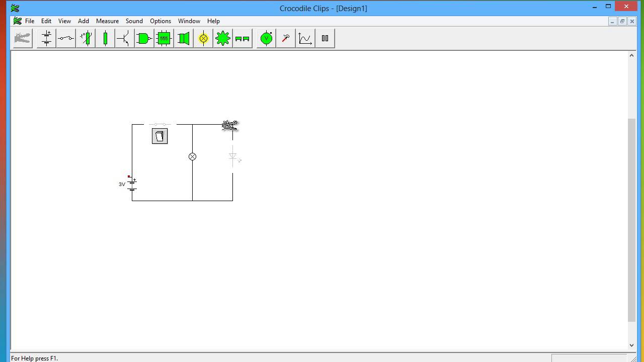The width and height of the screenshot is (644, 362).
Task: Open the green resistor passive components toolbar
Action: (x=105, y=38)
